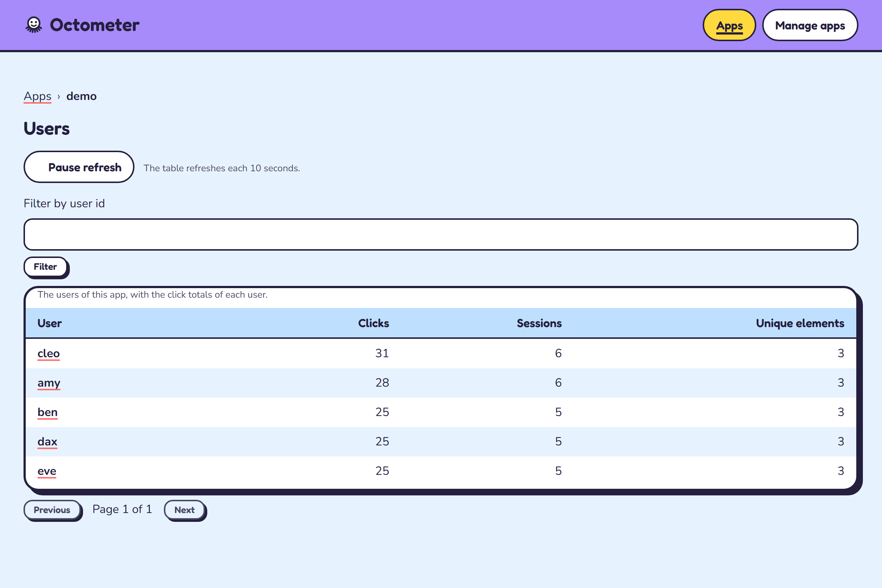Open the Manage apps navigation item

pos(810,25)
